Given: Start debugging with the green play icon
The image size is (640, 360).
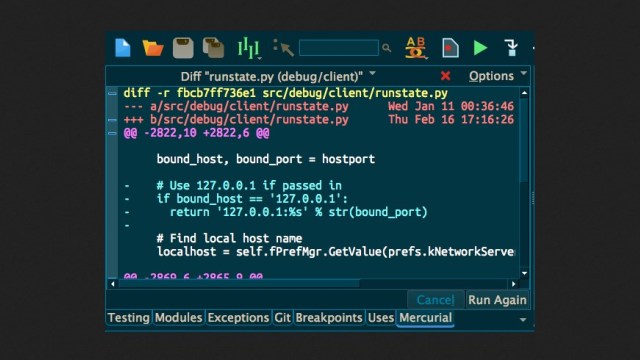Looking at the screenshot, I should pyautogui.click(x=480, y=48).
